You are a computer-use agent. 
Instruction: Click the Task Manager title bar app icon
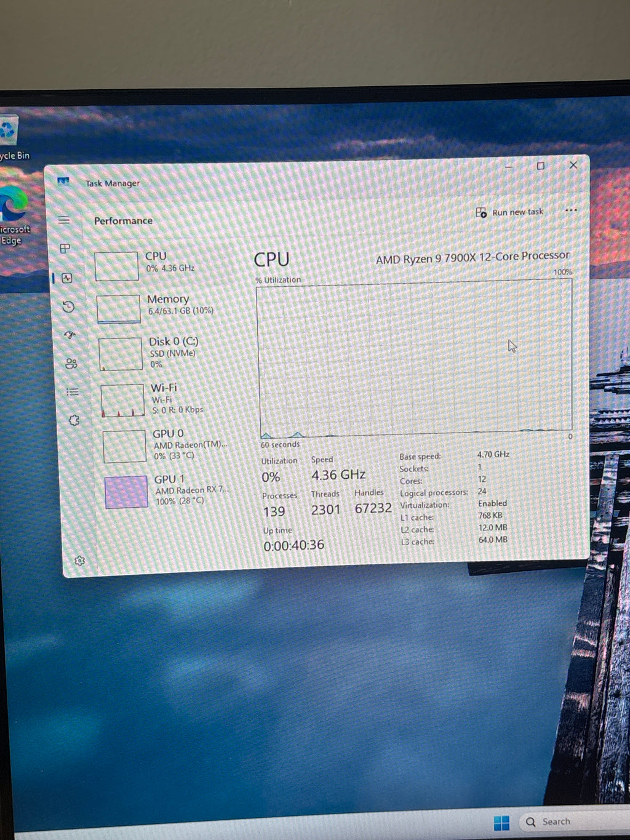63,182
